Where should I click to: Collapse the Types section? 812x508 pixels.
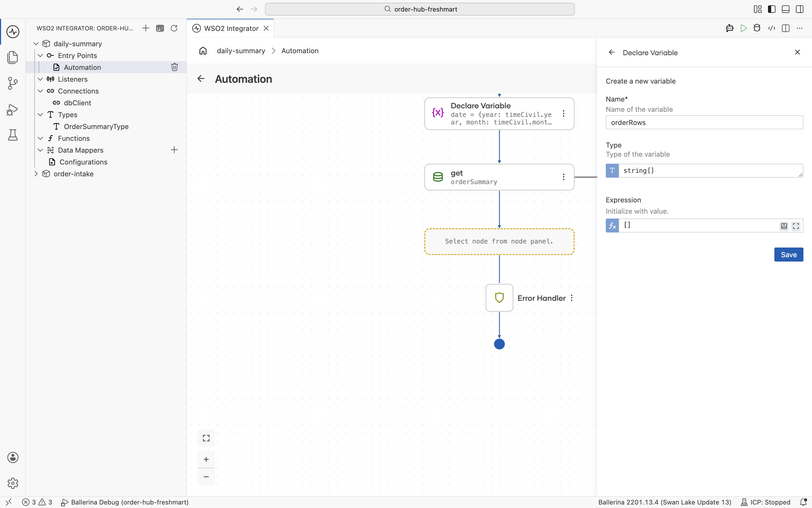pyautogui.click(x=40, y=115)
